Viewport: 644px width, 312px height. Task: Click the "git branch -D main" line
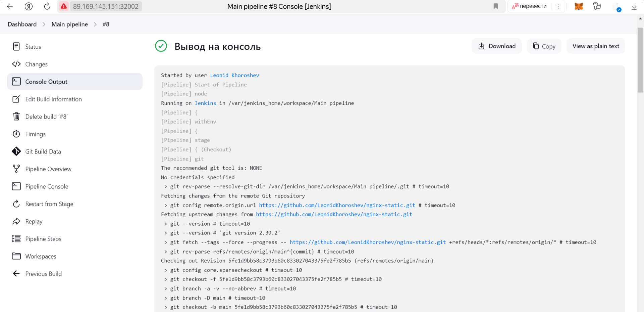click(x=215, y=298)
